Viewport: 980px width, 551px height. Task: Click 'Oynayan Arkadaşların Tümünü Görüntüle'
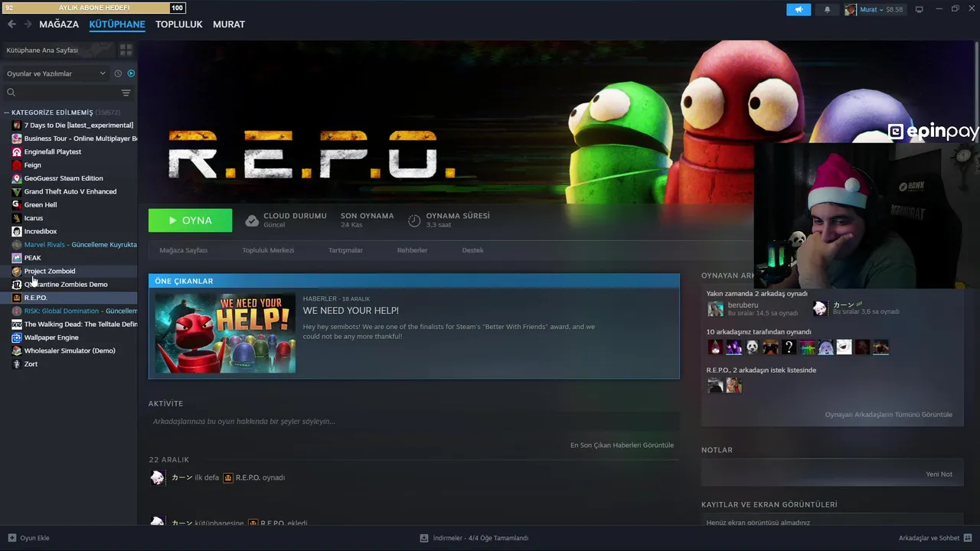[x=888, y=415]
